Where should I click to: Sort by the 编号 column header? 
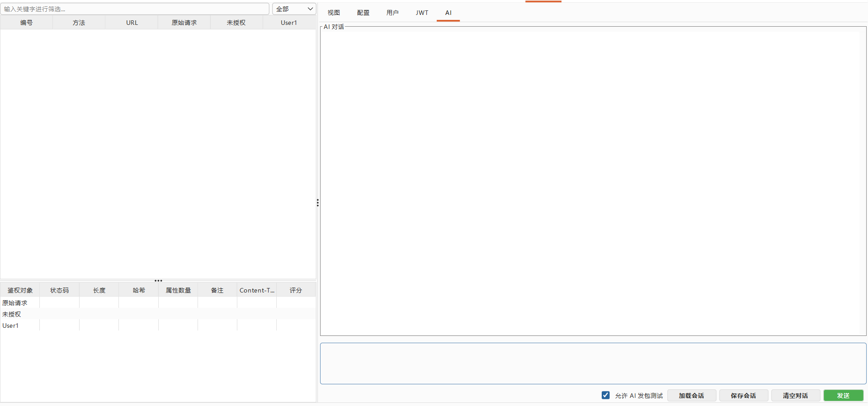click(26, 23)
